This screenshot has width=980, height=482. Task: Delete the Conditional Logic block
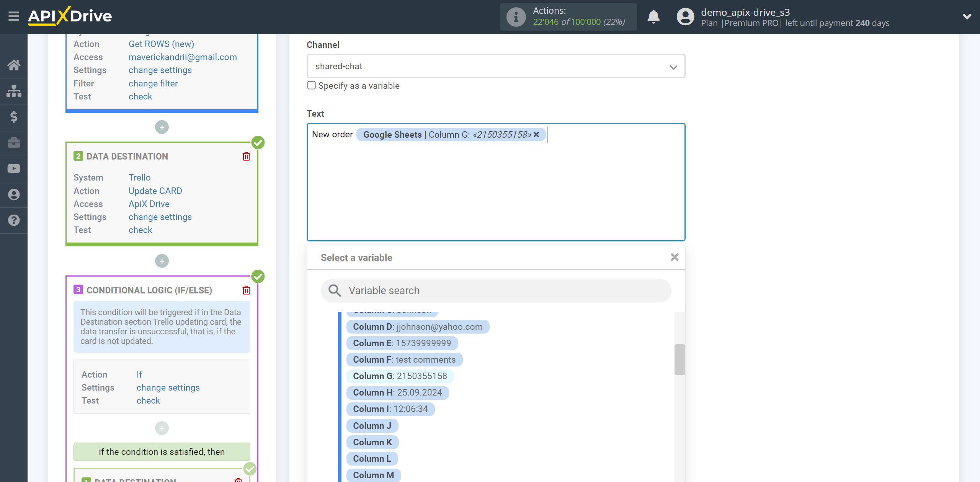coord(246,290)
